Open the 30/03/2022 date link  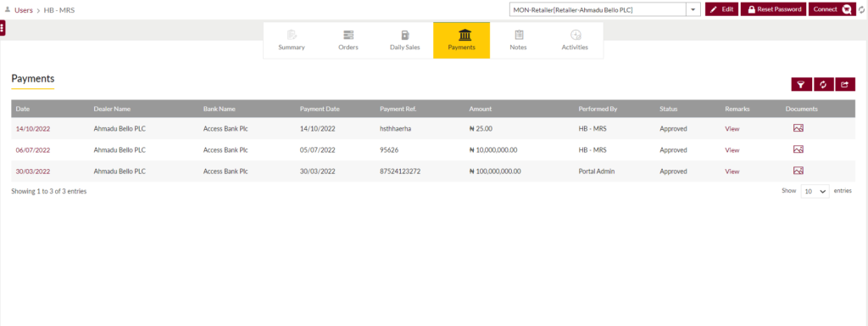click(33, 171)
